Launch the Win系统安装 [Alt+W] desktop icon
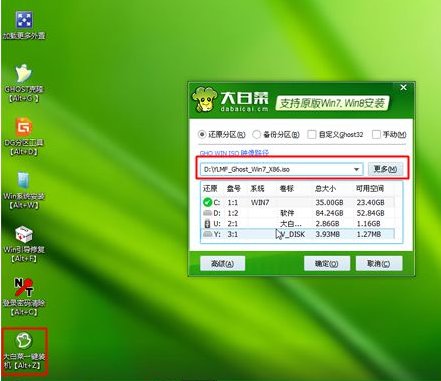Image resolution: width=441 pixels, height=381 pixels. [24, 191]
